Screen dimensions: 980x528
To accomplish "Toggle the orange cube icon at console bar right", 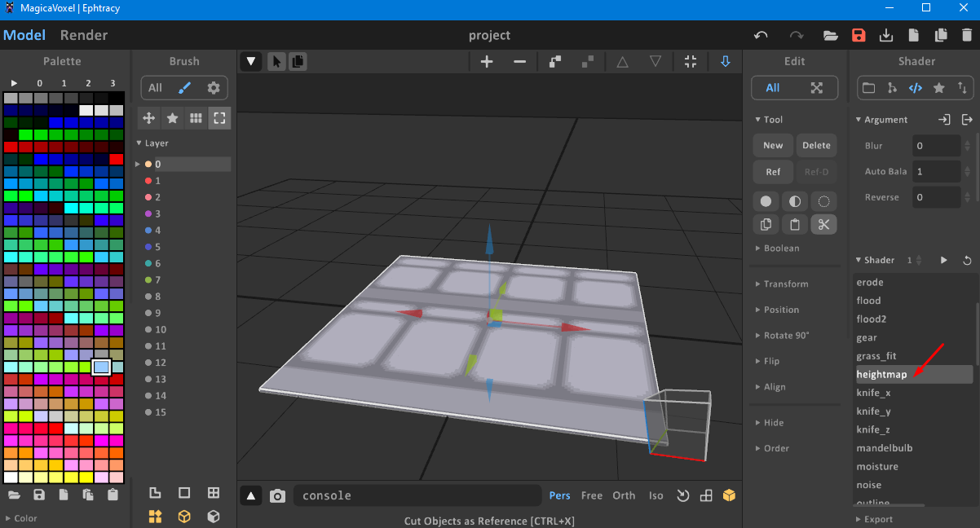I will (730, 495).
